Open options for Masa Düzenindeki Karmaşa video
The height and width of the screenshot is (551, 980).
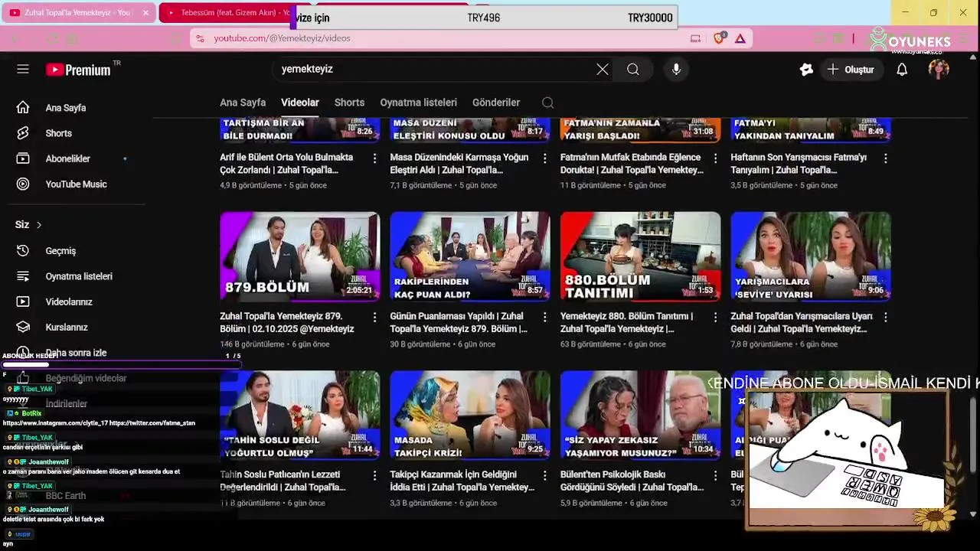click(544, 158)
